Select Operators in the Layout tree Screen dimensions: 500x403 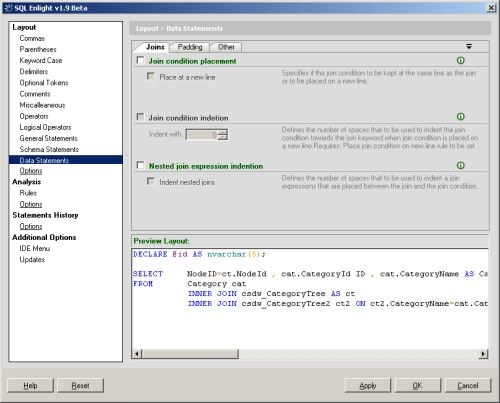pos(34,116)
